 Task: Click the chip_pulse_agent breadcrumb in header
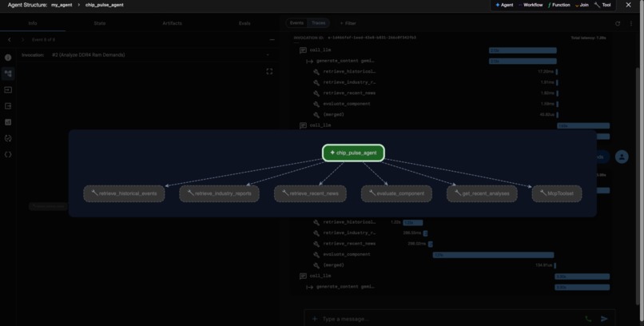105,5
